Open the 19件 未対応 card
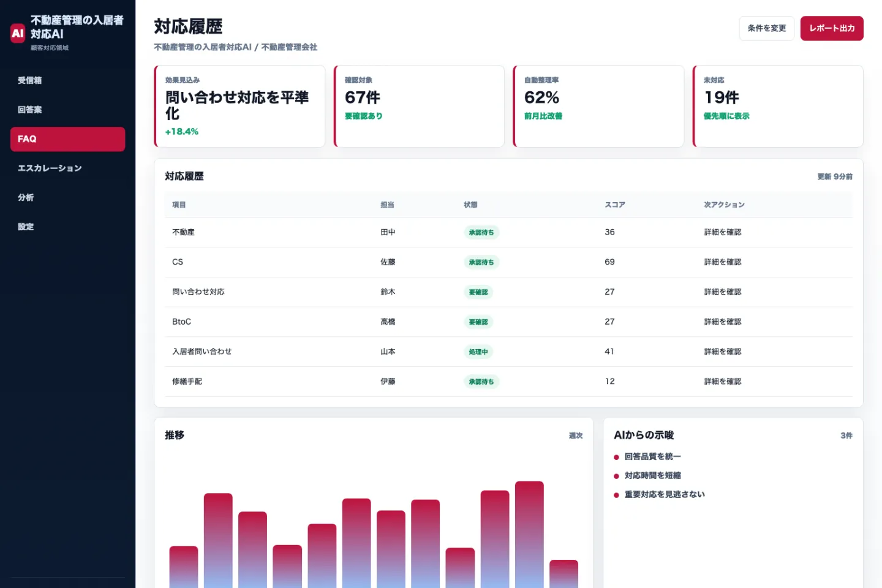The image size is (882, 588). click(x=778, y=106)
